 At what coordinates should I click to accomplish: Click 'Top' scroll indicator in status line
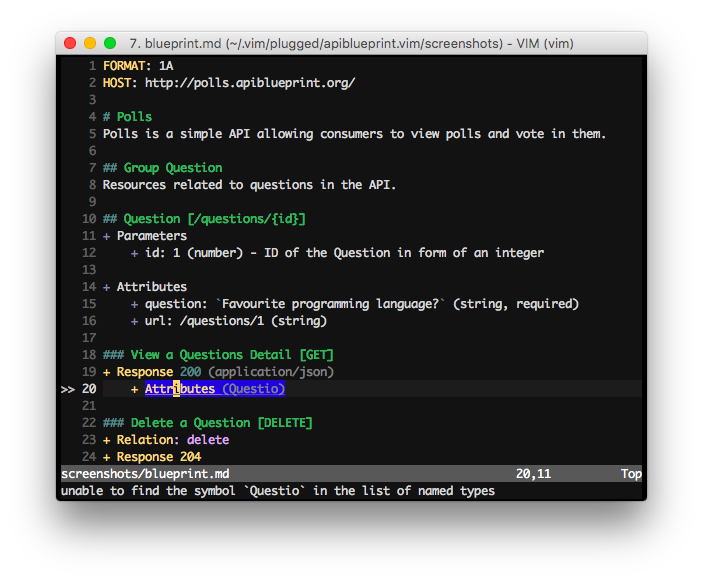coord(631,474)
